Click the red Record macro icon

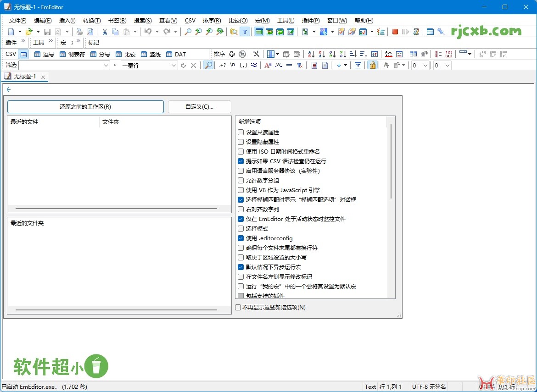point(395,32)
